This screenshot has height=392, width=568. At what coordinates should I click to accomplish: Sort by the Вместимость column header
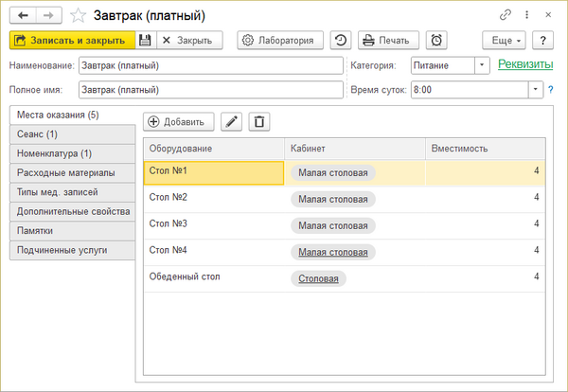pos(486,149)
